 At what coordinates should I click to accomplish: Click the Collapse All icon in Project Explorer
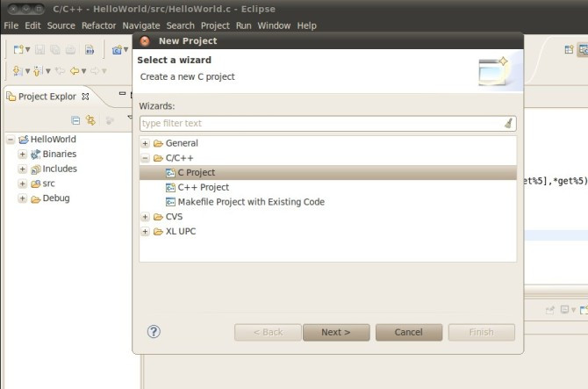[75, 120]
